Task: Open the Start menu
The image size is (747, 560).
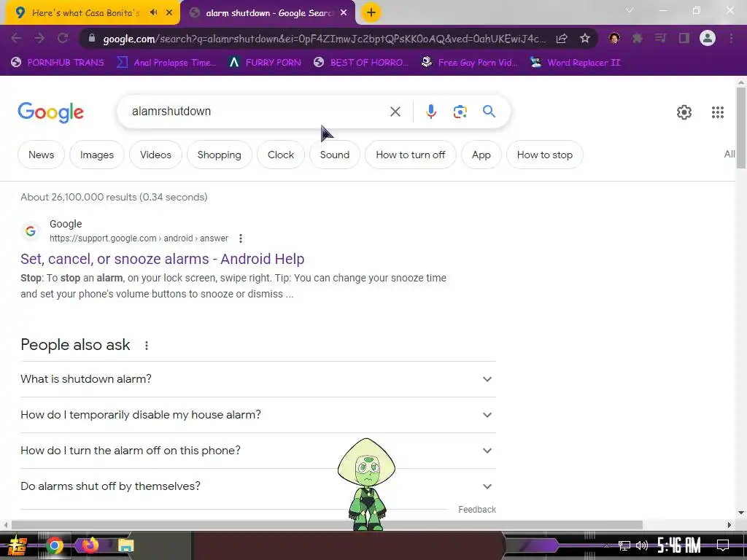Action: [x=18, y=545]
